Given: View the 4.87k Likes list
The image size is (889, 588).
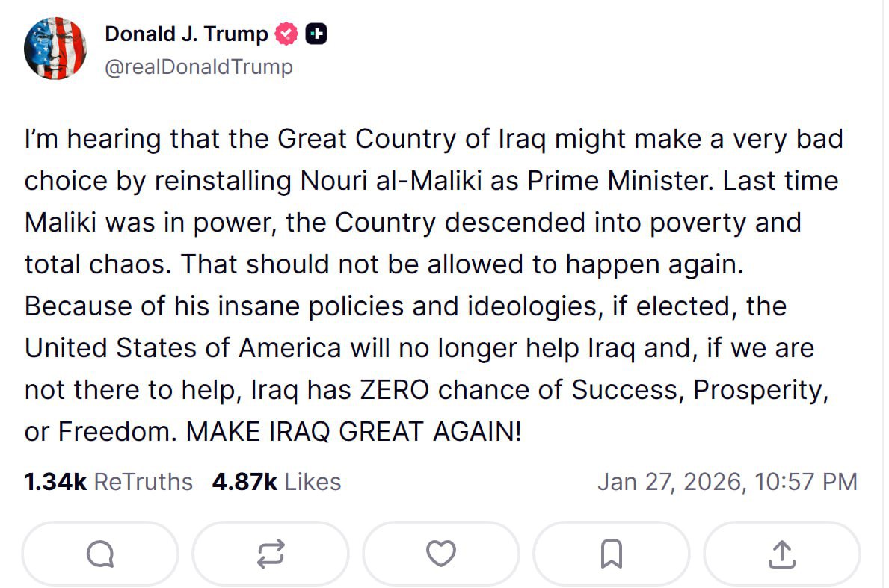Looking at the screenshot, I should coord(277,482).
